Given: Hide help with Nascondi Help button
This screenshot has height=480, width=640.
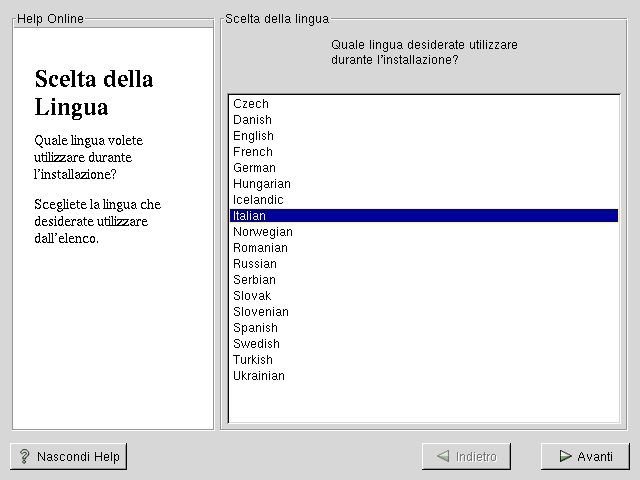Looking at the screenshot, I should tap(69, 457).
